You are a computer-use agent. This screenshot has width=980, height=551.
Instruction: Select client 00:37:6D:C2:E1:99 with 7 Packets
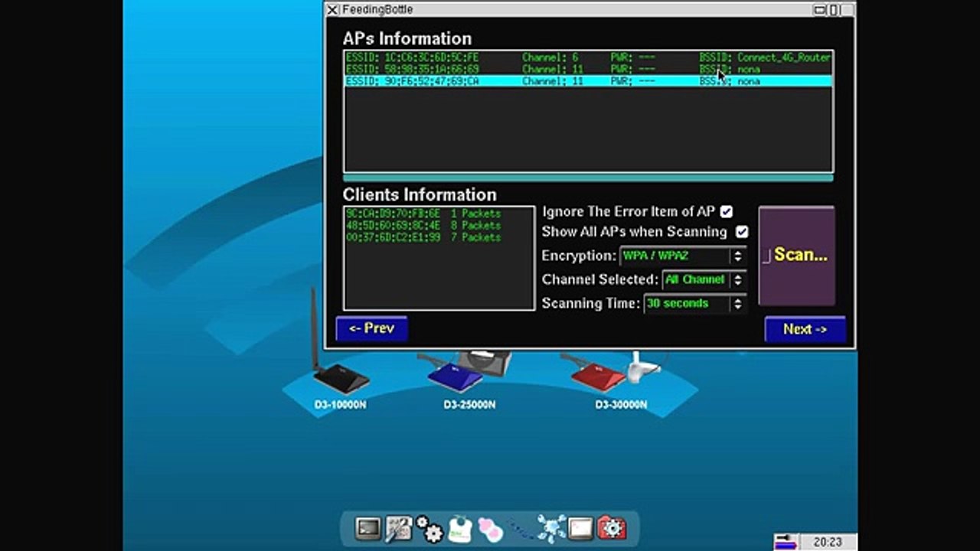pyautogui.click(x=439, y=237)
